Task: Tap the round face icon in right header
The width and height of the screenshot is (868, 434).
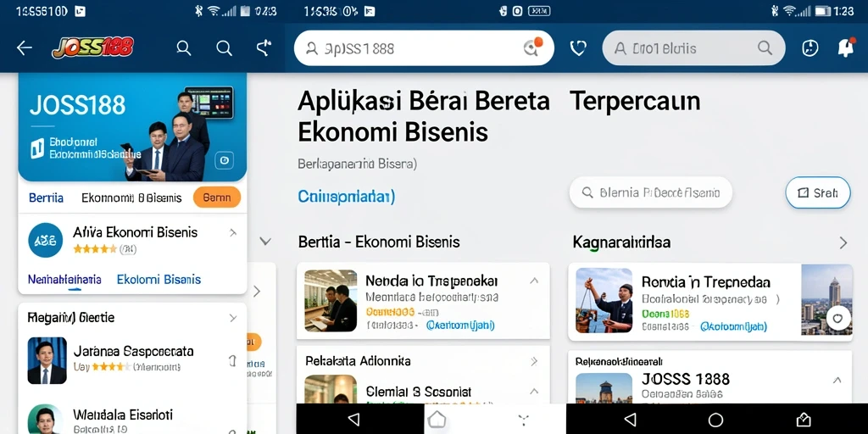Action: click(810, 48)
